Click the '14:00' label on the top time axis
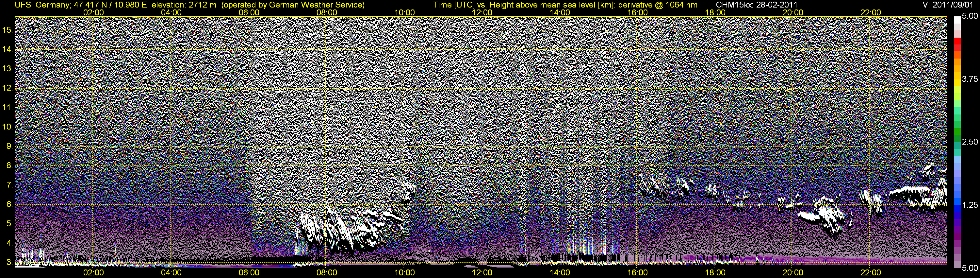 [x=560, y=12]
